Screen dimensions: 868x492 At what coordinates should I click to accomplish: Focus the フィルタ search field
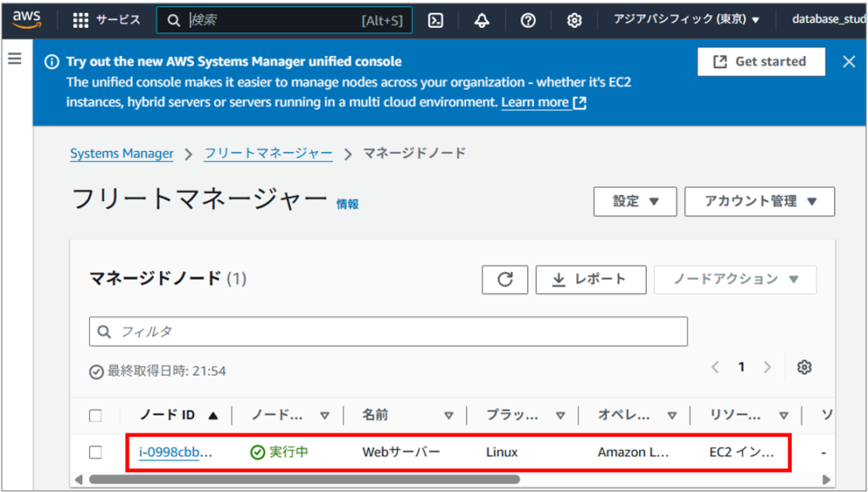(388, 332)
